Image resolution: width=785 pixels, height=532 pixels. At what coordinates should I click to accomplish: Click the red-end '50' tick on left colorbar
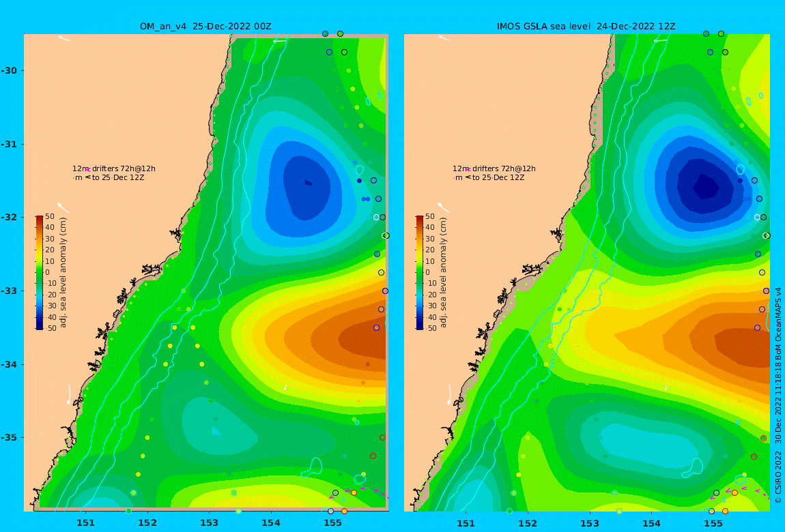point(50,216)
